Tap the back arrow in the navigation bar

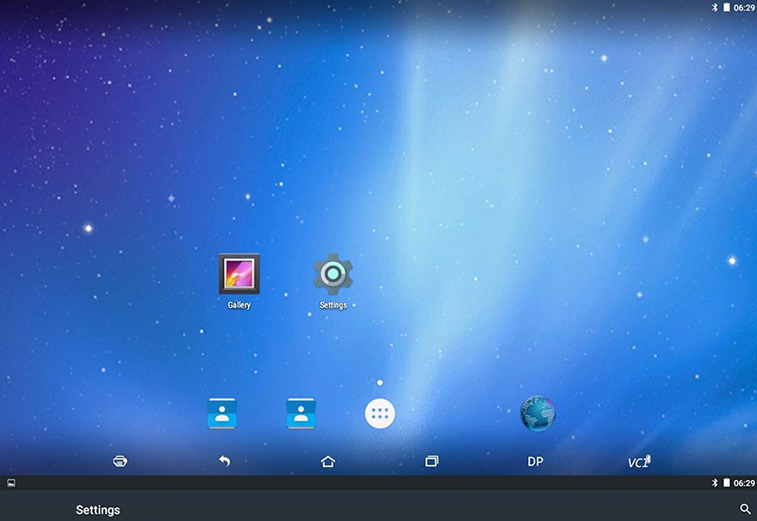[224, 461]
